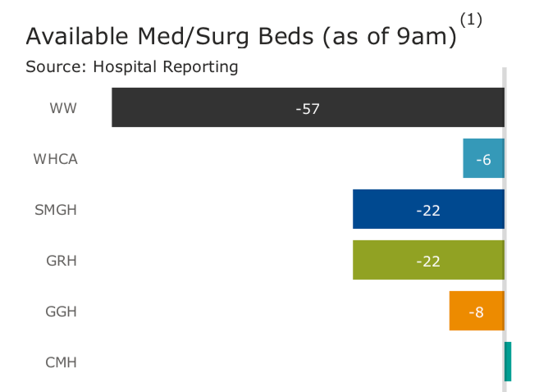
Task: Click the GRH axis label
Action: 62,261
